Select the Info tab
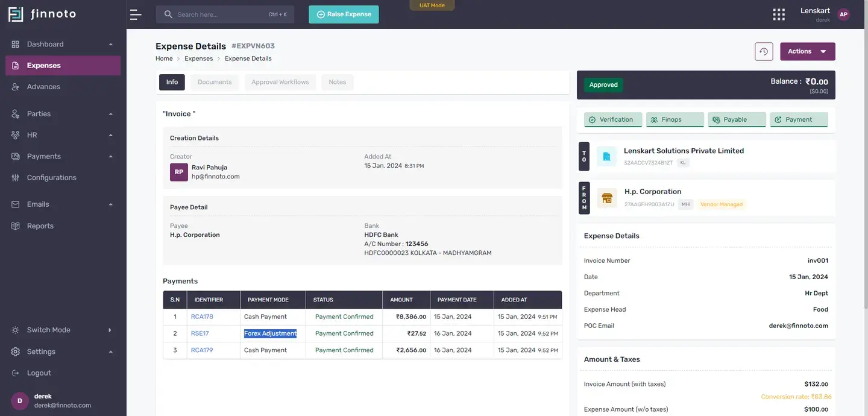Image resolution: width=868 pixels, height=416 pixels. [172, 83]
